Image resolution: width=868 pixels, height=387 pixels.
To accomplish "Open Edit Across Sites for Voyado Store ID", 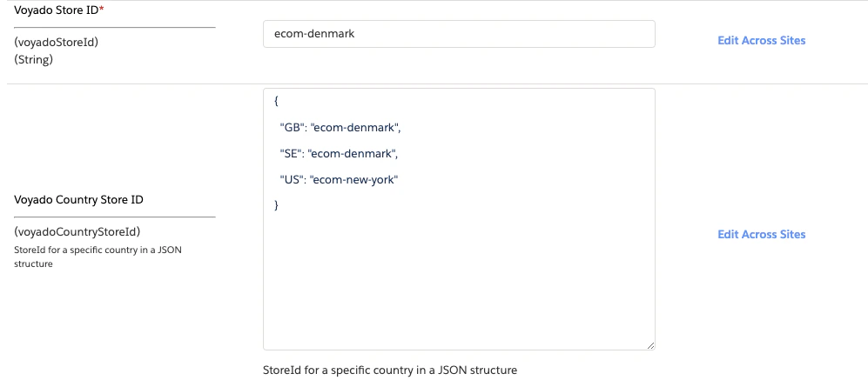I will click(761, 40).
